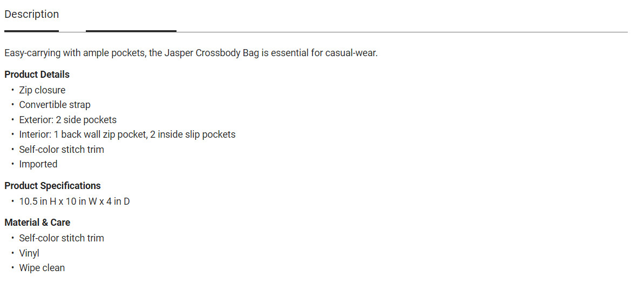Click Self-color stitch trim under Material & Care

tap(62, 238)
